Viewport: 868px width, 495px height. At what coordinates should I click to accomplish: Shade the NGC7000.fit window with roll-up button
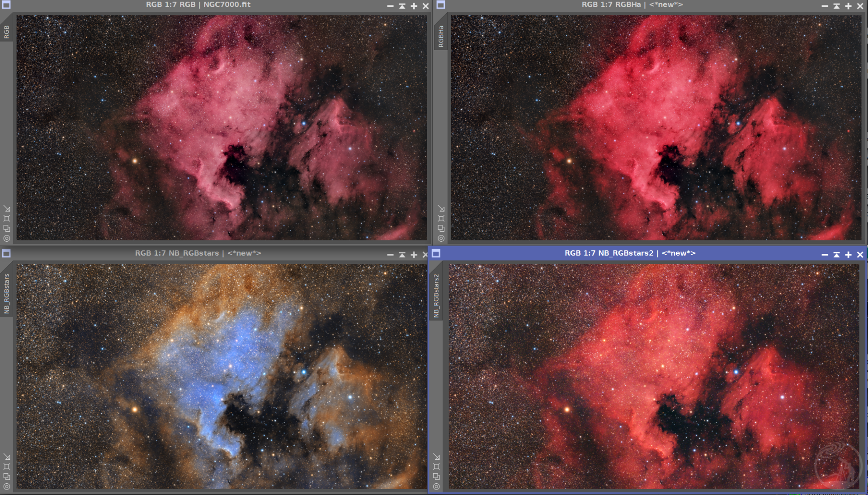tap(402, 6)
